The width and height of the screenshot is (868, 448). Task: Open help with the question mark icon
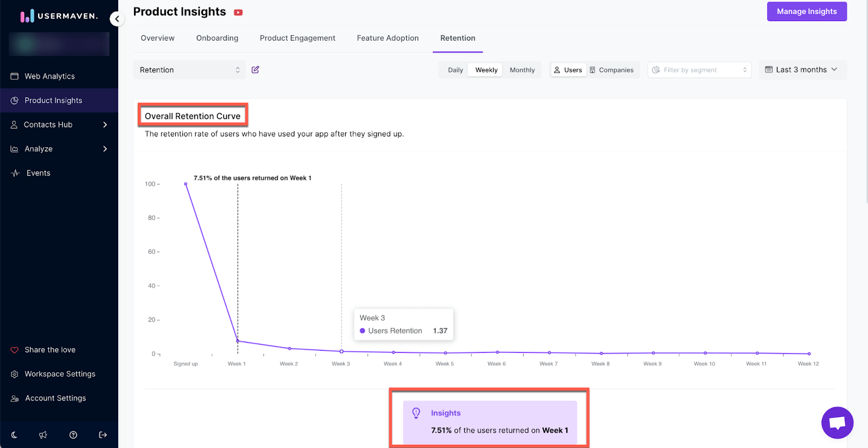pos(73,435)
